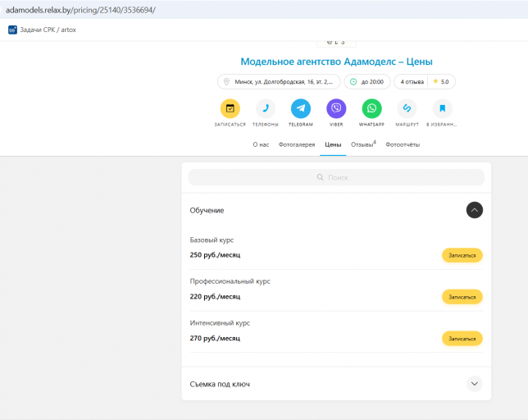This screenshot has width=528, height=420.
Task: Open the Фотоотчёты tab
Action: pos(403,145)
